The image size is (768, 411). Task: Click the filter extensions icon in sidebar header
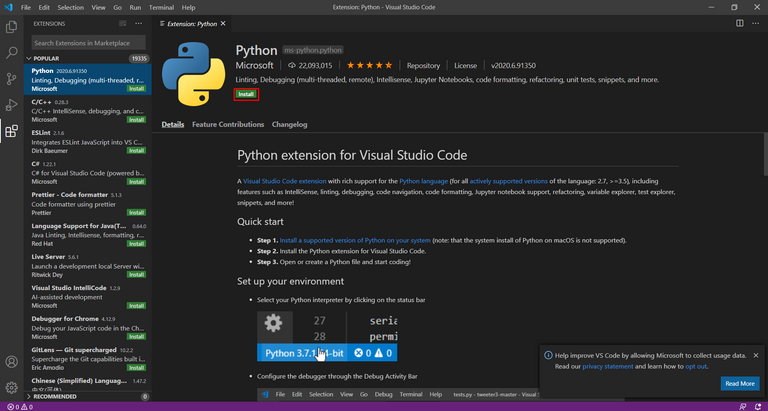coord(122,24)
